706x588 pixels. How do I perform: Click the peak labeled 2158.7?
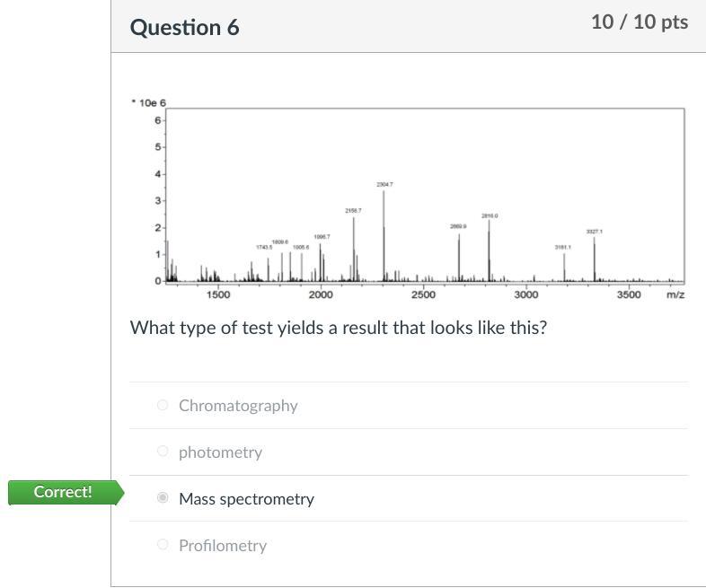pyautogui.click(x=353, y=247)
